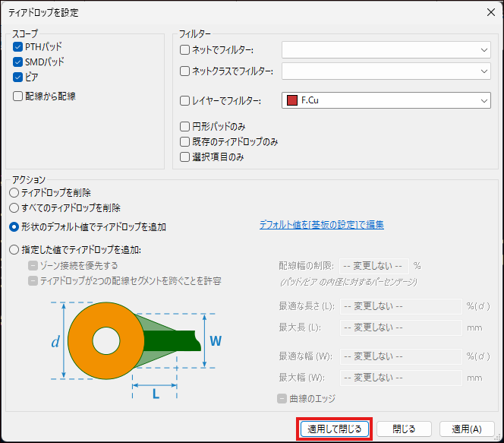This screenshot has width=504, height=443.
Task: Uncheck the SMDパッド checkbox
Action: tap(18, 62)
